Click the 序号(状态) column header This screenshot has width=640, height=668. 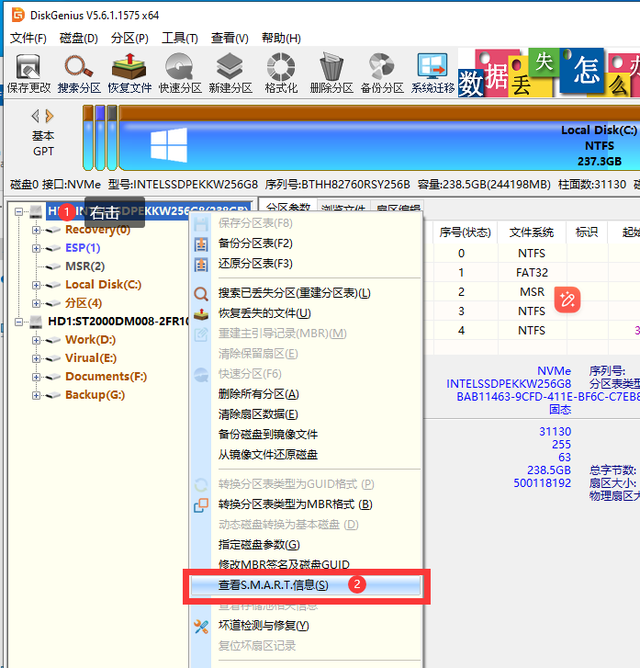tap(465, 233)
